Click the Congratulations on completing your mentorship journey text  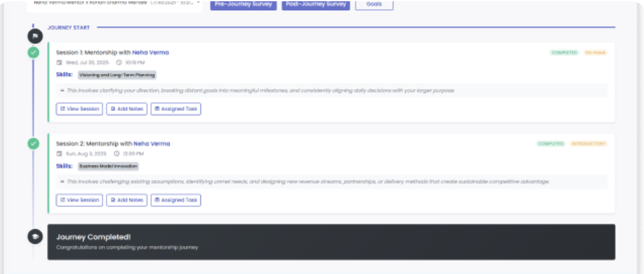point(127,247)
